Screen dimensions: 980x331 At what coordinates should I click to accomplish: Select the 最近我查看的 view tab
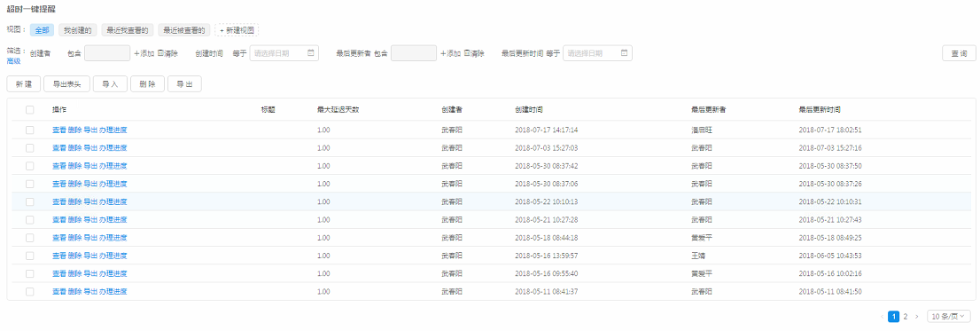coord(127,30)
